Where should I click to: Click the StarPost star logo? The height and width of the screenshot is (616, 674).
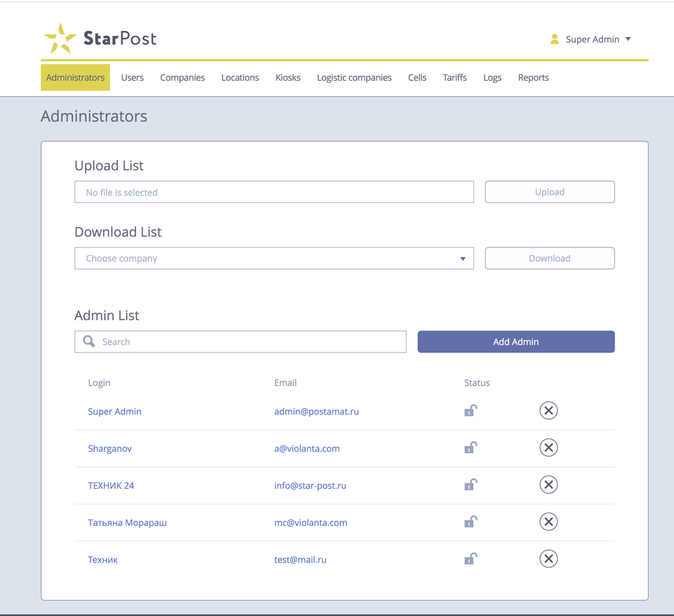pos(60,39)
